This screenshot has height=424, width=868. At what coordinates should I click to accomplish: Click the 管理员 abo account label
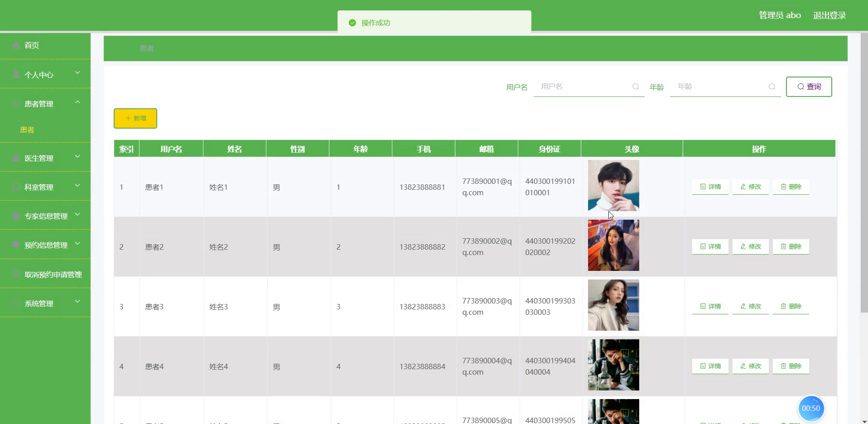tap(780, 15)
